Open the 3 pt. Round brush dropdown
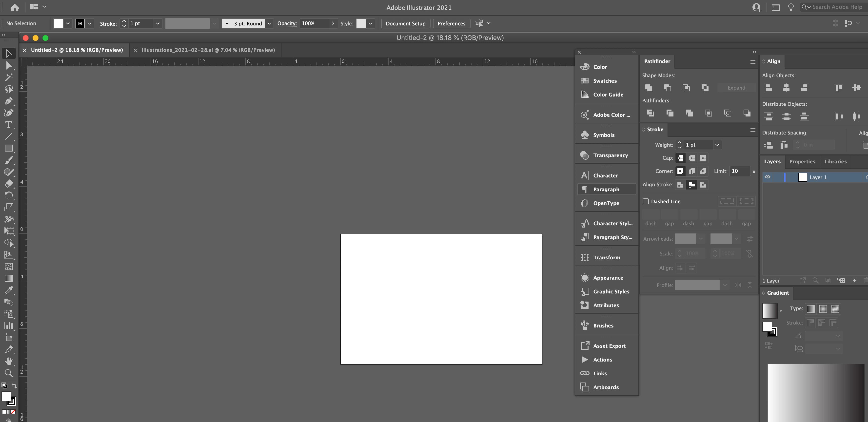Image resolution: width=868 pixels, height=422 pixels. pyautogui.click(x=269, y=23)
